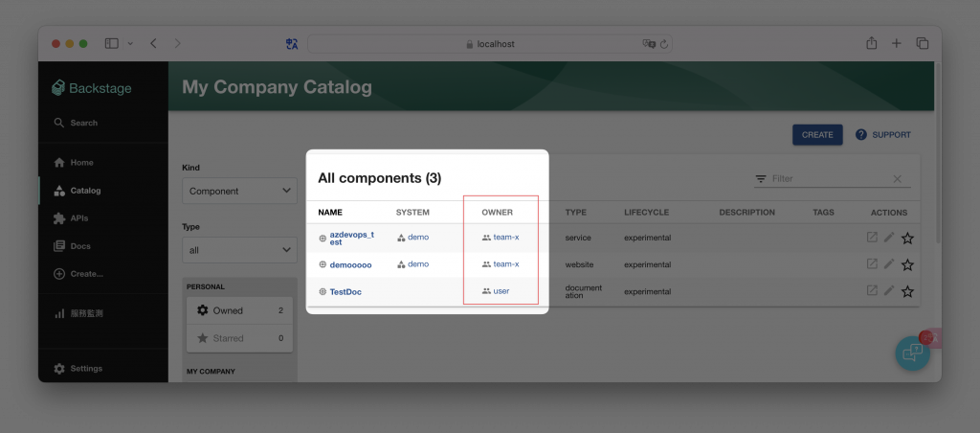
Task: Open APIs page from sidebar
Action: point(71,218)
